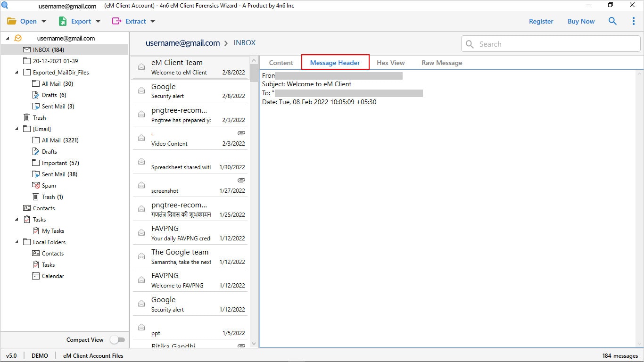Click into the Search input field
This screenshot has height=362, width=644.
551,44
